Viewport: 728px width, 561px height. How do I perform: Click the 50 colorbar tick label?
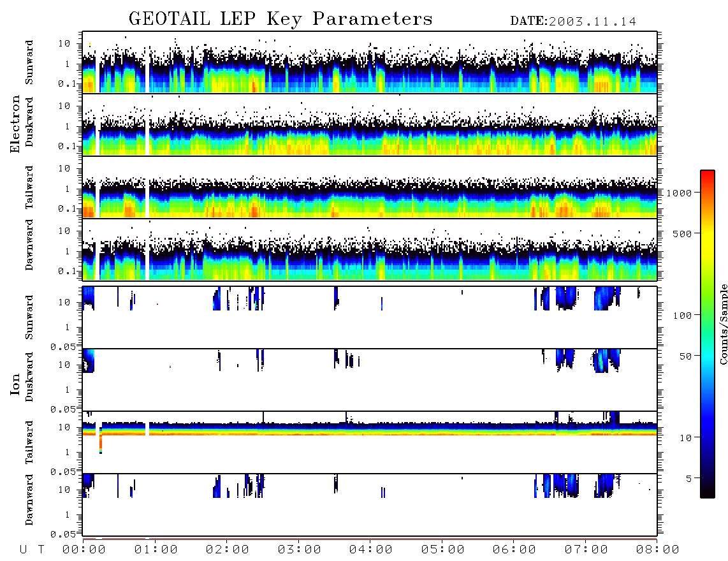click(685, 356)
